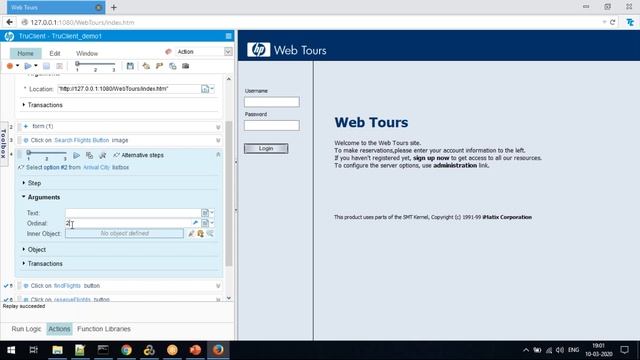Click the Transaction Editor flag icon
Screen dimensions: 640x360
(159, 66)
